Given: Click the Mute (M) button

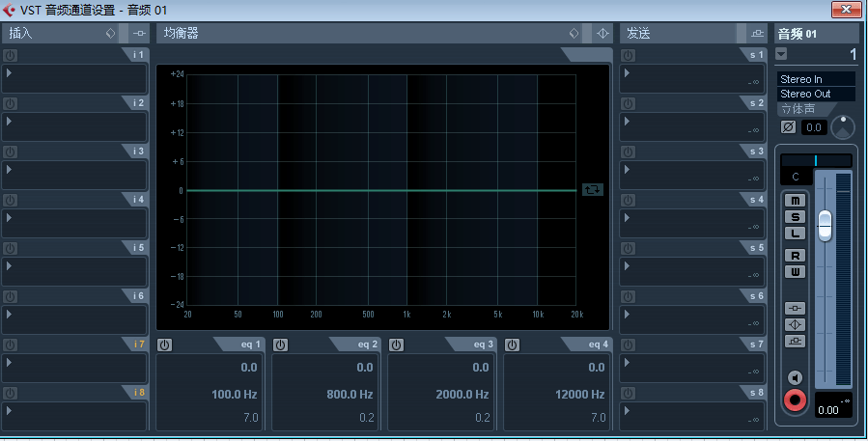Looking at the screenshot, I should (x=795, y=201).
